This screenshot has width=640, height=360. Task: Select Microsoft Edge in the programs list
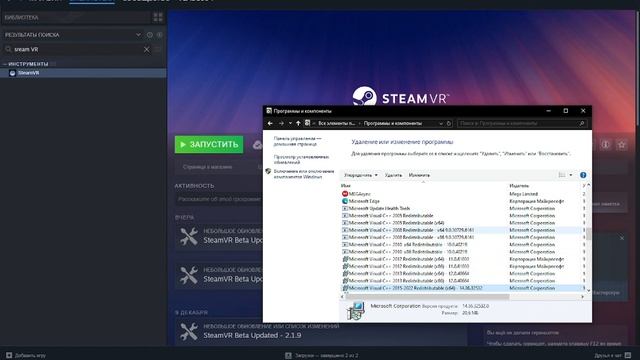(463, 201)
